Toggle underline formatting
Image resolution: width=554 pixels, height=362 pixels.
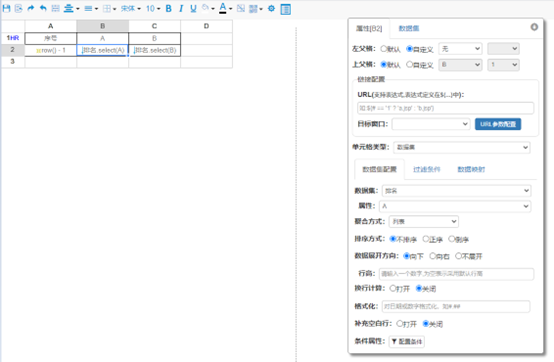click(193, 8)
